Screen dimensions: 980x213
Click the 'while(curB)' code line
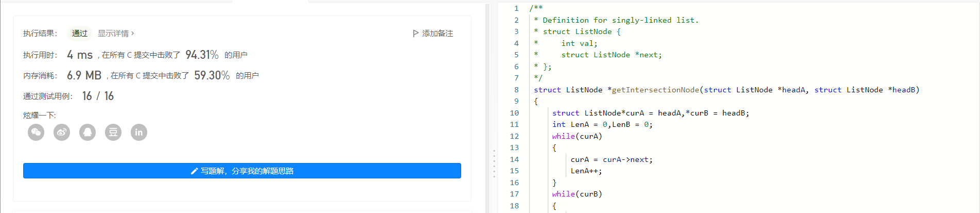[x=577, y=194]
